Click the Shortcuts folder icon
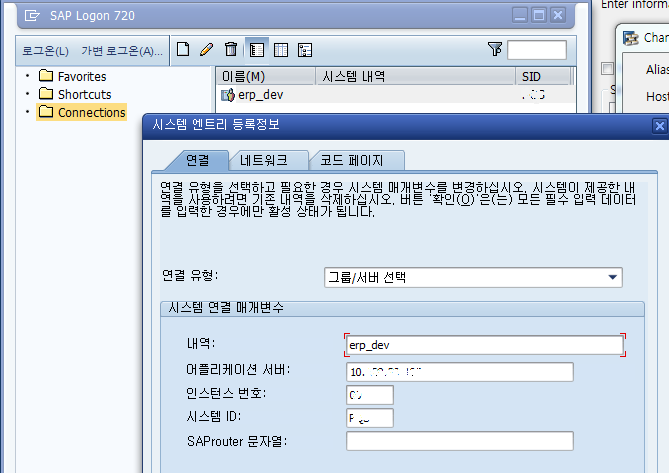This screenshot has width=669, height=473. click(46, 94)
